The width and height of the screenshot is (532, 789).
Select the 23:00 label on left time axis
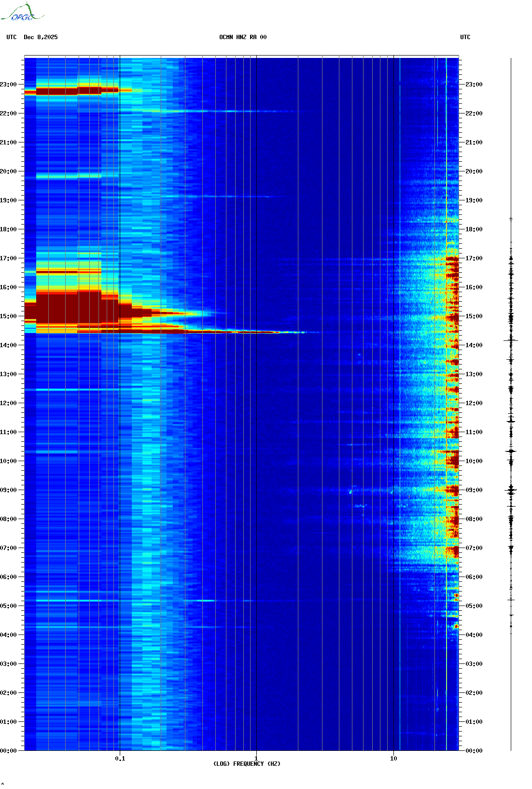(x=9, y=85)
